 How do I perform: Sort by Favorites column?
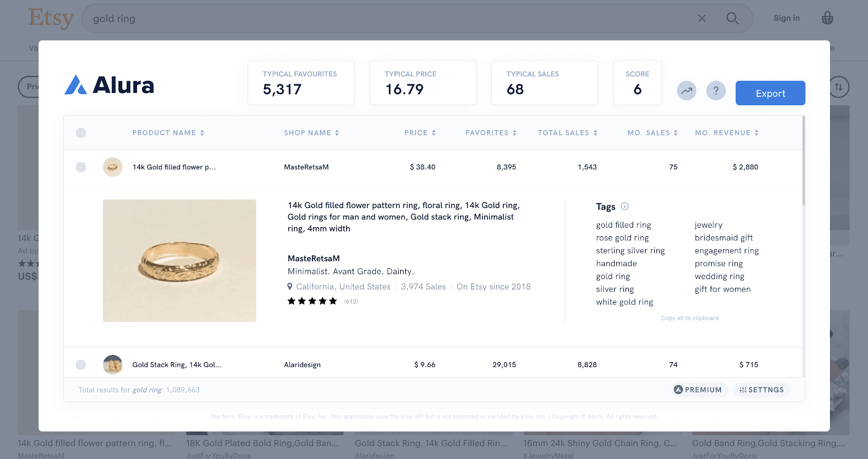(491, 133)
